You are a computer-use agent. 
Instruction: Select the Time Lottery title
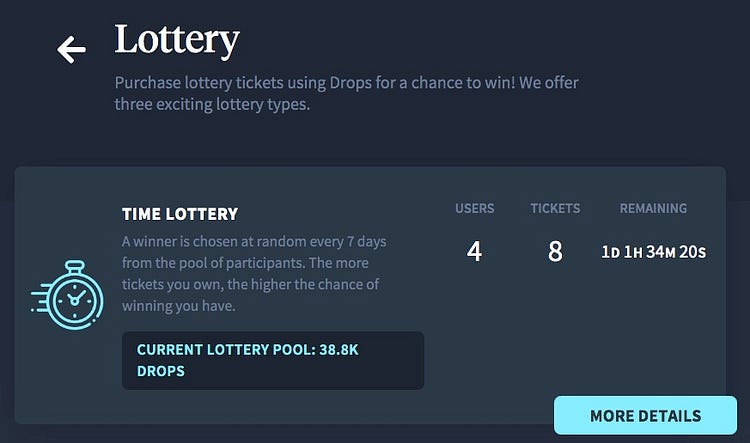pos(180,214)
